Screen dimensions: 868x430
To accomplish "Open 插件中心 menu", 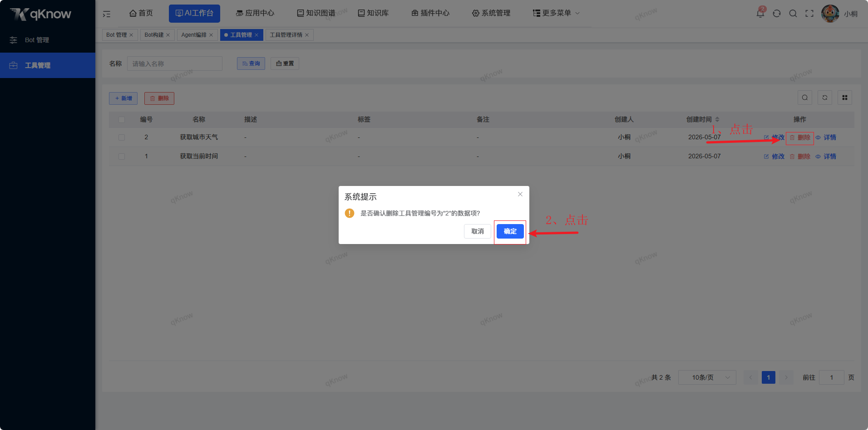I will coord(430,13).
